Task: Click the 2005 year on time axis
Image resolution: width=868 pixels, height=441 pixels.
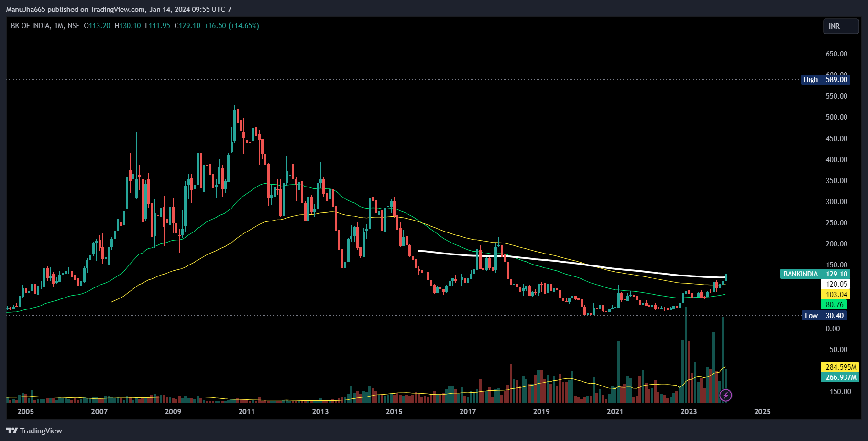Action: 25,412
